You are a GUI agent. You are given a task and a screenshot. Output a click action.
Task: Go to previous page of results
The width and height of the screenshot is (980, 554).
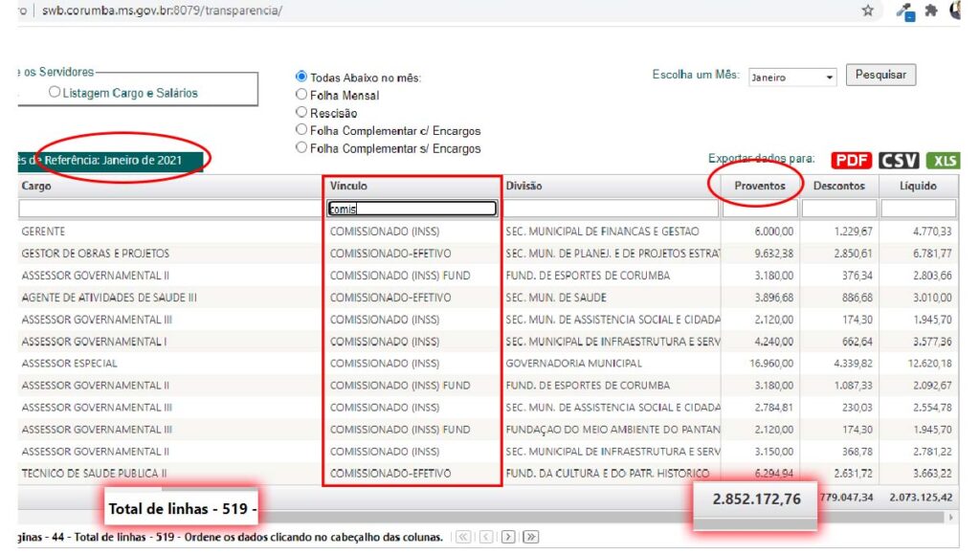(486, 537)
